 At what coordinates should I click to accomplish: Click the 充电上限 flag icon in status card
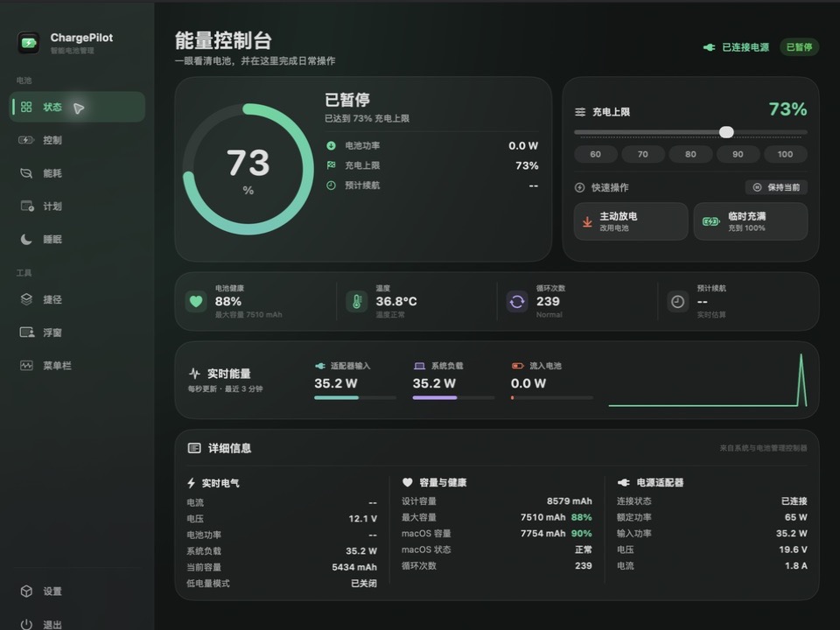click(331, 165)
